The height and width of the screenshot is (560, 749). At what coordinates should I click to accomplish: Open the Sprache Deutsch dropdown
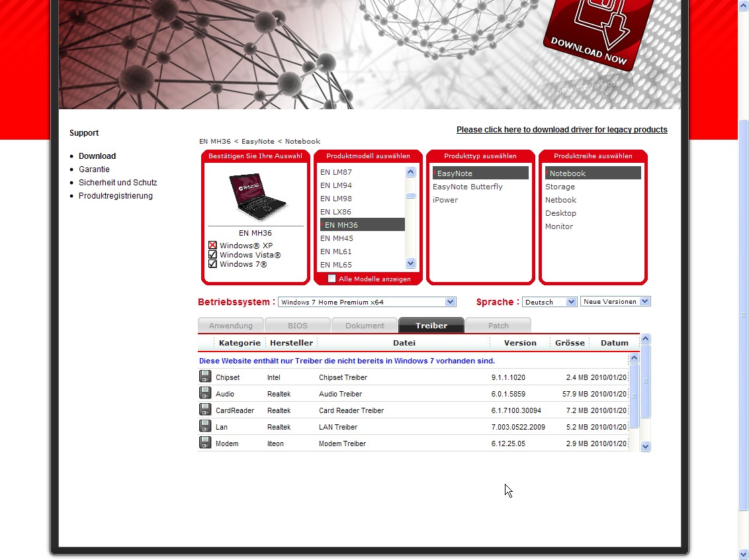549,302
